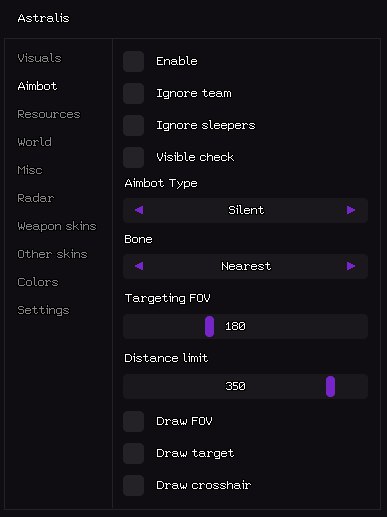Toggle the Enable checkbox
This screenshot has height=517, width=387.
click(133, 62)
